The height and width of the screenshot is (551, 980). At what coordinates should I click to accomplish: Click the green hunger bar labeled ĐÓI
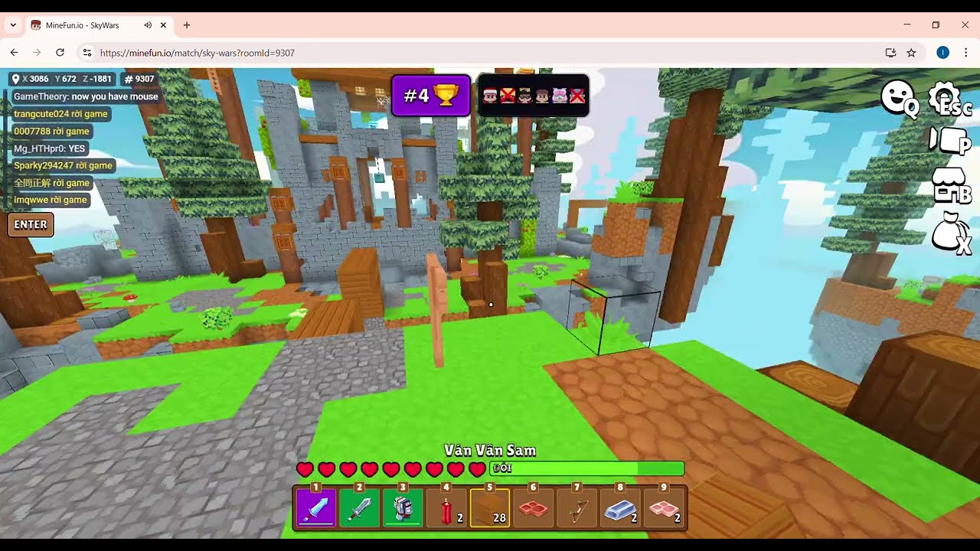coord(587,468)
